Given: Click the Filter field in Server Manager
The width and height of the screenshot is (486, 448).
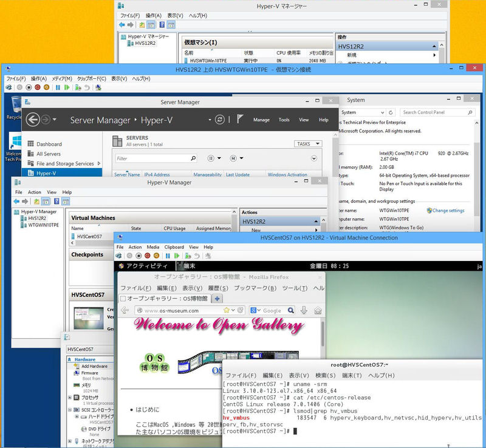Looking at the screenshot, I should point(157,158).
